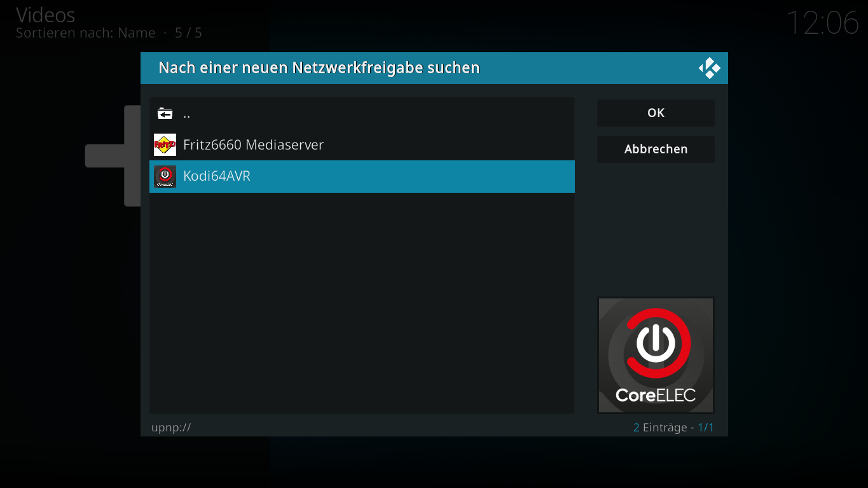The height and width of the screenshot is (488, 868).
Task: Click the small CoreELEC icon beside Kodi64AVR
Action: (165, 176)
